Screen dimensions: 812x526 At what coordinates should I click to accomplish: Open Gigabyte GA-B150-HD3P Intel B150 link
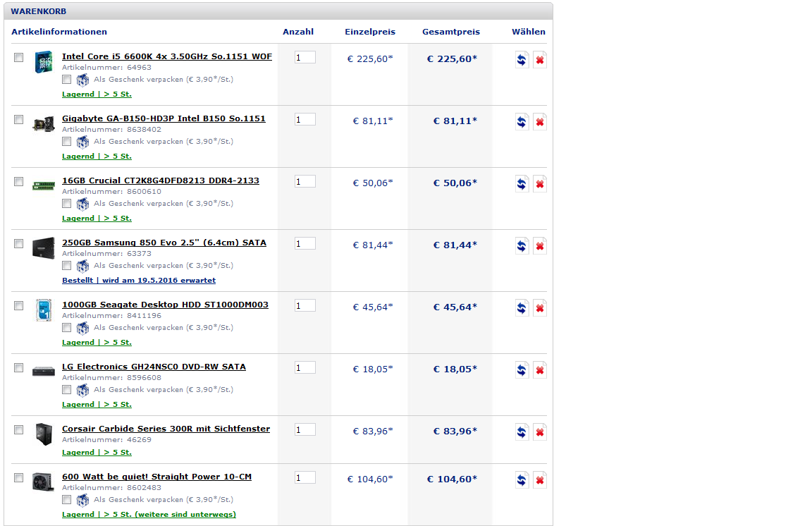[164, 118]
